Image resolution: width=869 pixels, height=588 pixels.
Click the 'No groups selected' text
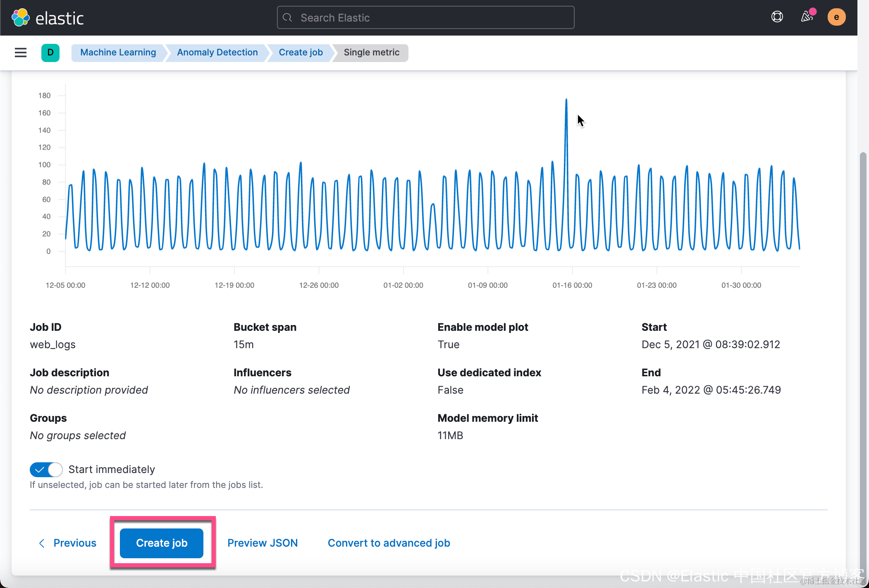[78, 435]
